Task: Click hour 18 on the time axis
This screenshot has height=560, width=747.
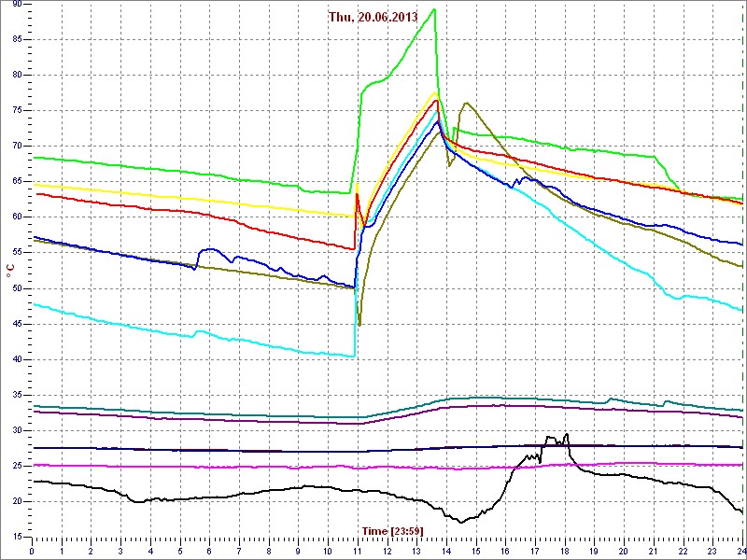Action: point(565,551)
